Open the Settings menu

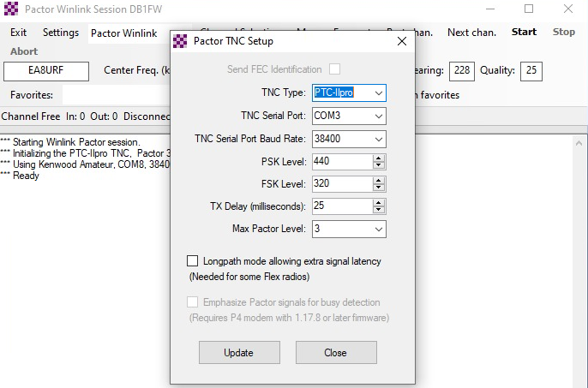click(60, 33)
